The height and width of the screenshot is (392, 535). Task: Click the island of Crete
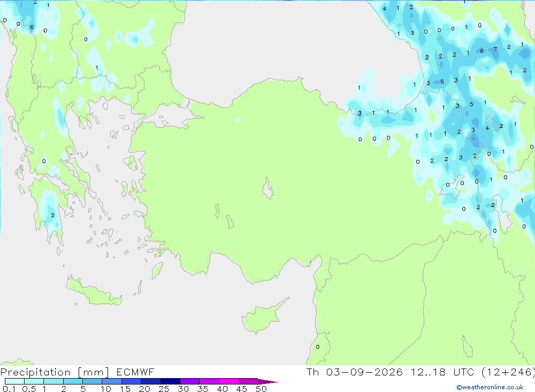pos(94,291)
